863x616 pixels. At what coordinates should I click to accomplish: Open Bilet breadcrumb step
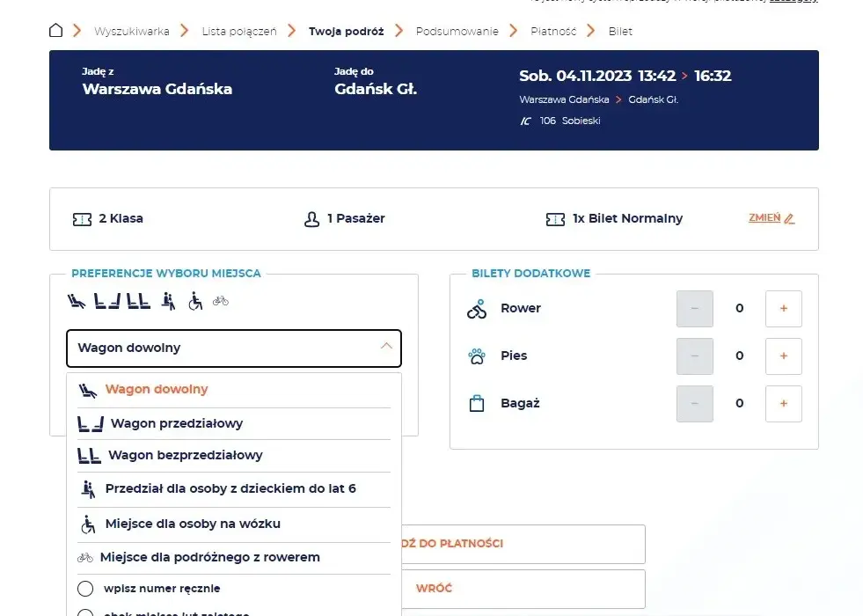pos(620,32)
